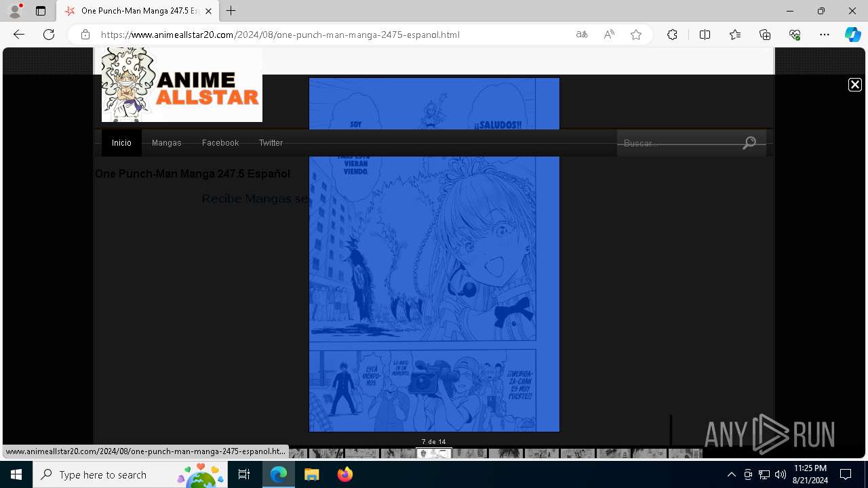Open the Twitter menu link
The width and height of the screenshot is (868, 488).
[271, 143]
